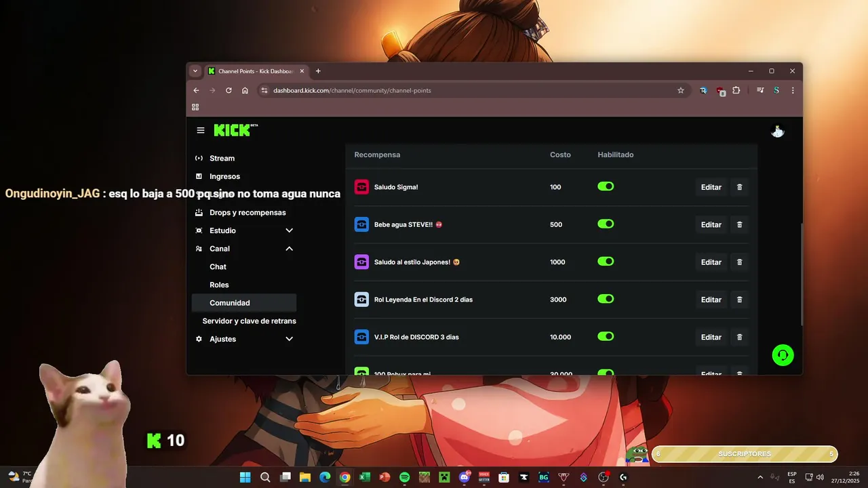Select Comunidad under Canal

pyautogui.click(x=244, y=303)
